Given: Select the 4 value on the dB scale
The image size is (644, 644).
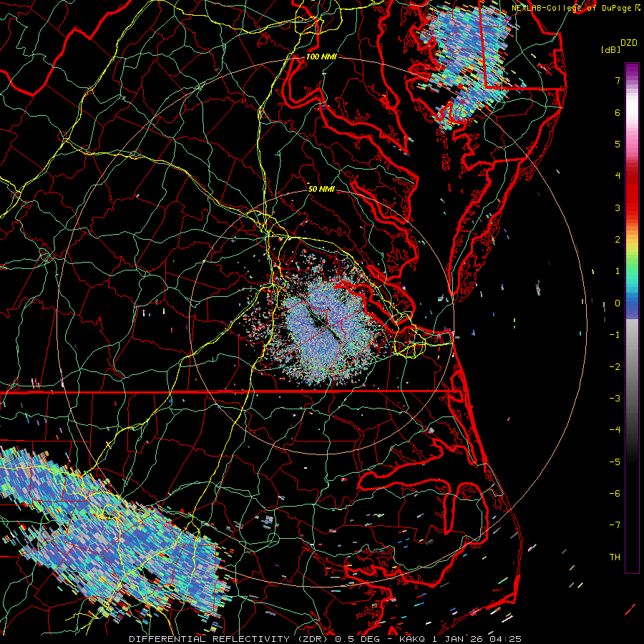Looking at the screenshot, I should pos(618,176).
